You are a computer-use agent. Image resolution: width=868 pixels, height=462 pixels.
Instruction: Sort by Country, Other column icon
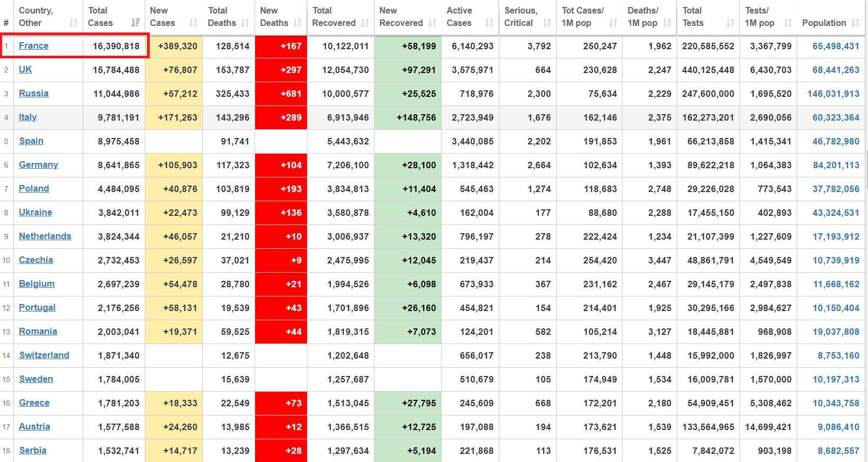(x=74, y=23)
